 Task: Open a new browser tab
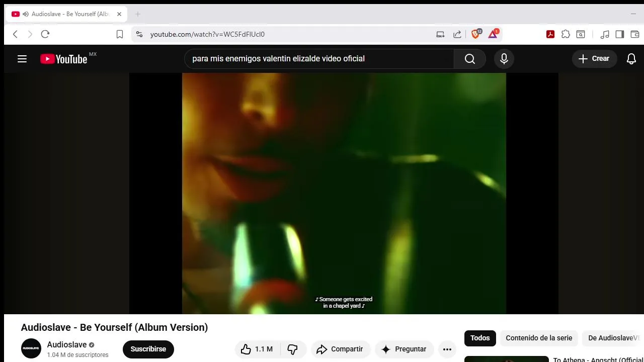click(138, 14)
